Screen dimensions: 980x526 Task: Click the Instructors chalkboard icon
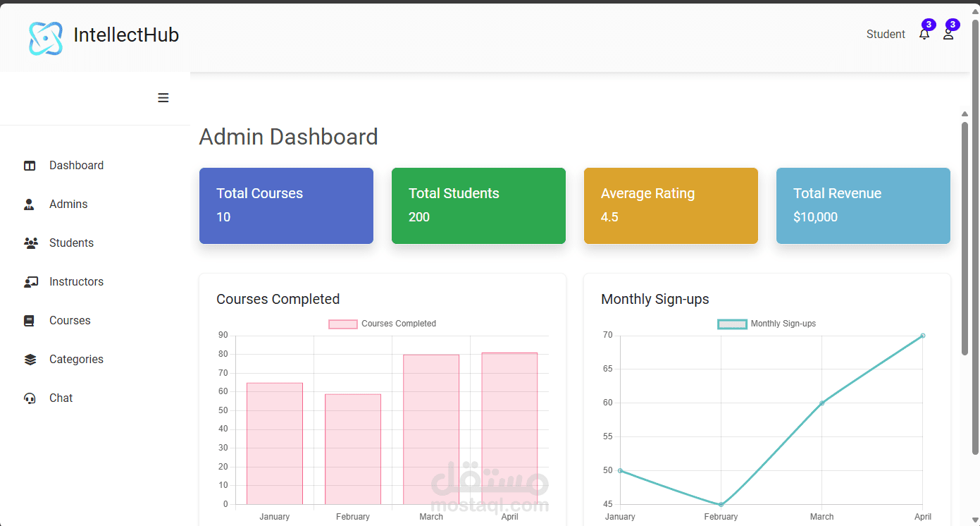tap(30, 282)
